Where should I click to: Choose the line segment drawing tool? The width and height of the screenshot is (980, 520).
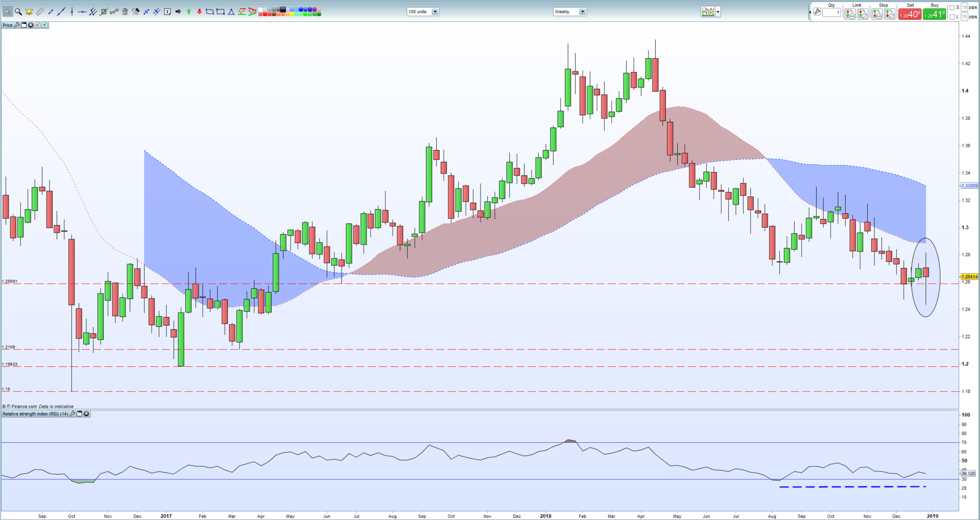click(x=51, y=12)
